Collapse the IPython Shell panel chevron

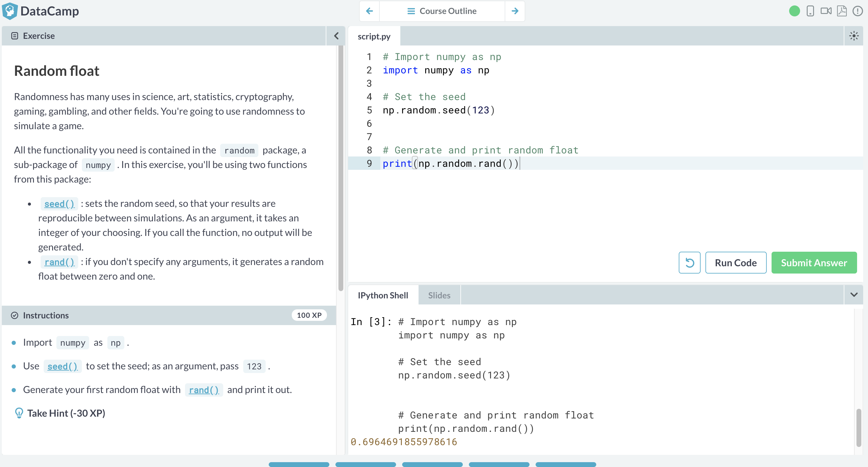[x=853, y=295]
